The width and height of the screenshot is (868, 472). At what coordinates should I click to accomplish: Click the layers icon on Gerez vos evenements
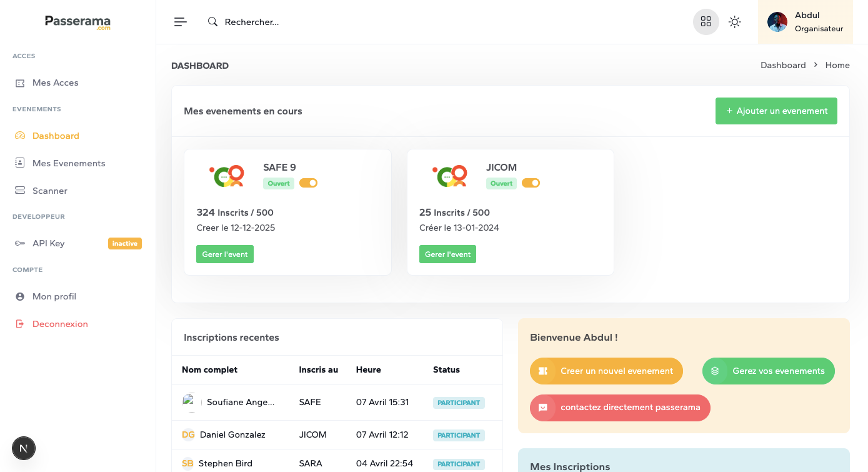715,371
